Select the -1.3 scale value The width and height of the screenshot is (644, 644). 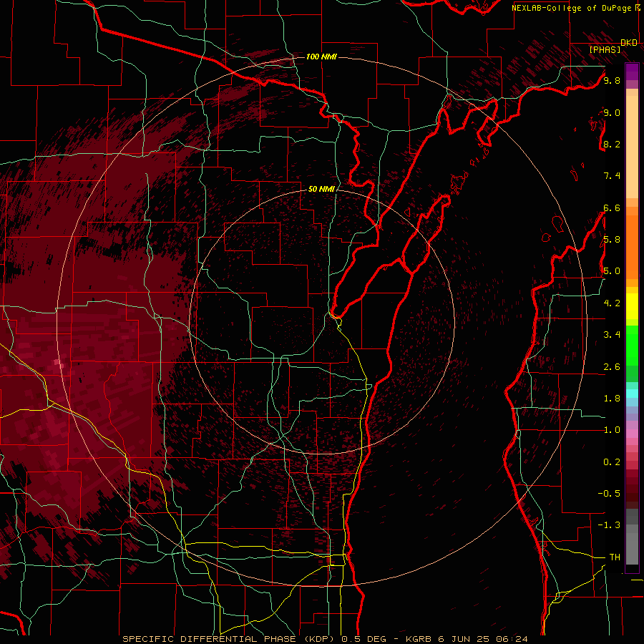coord(609,525)
